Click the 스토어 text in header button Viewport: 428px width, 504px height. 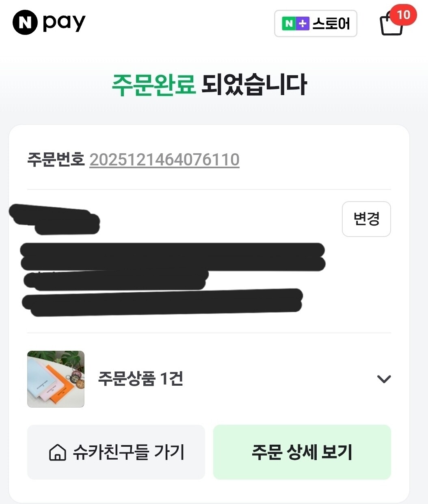(331, 24)
